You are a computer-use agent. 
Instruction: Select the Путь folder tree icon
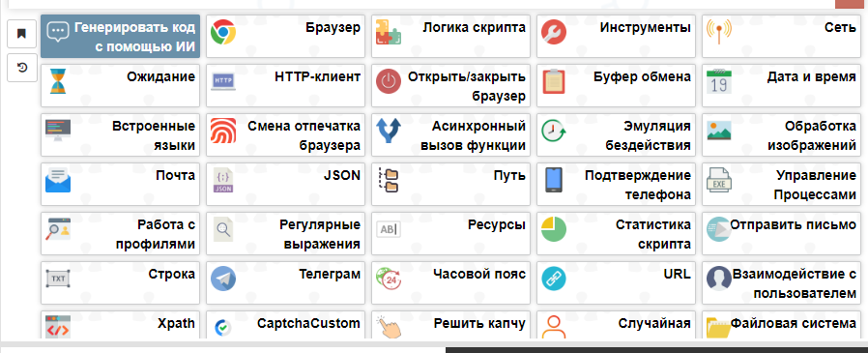[x=389, y=180]
